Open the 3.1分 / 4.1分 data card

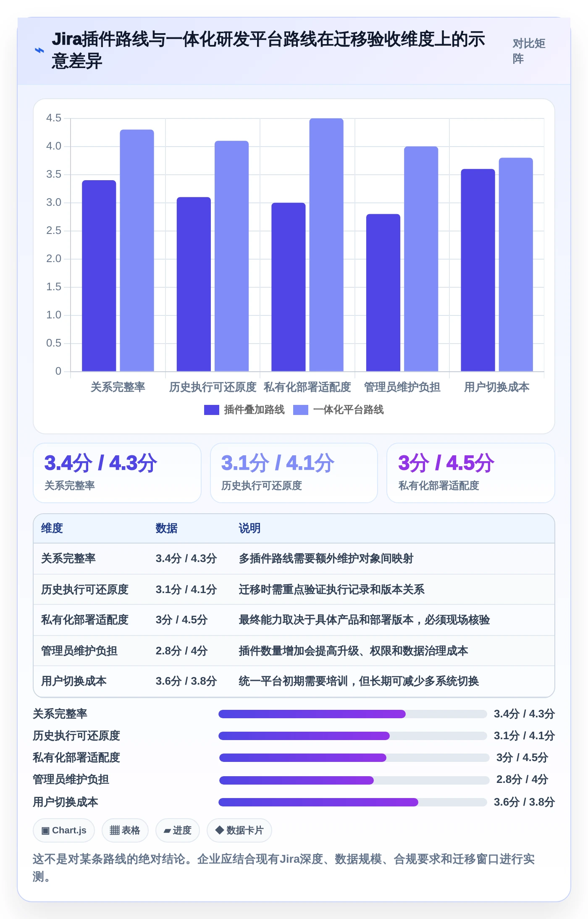click(x=294, y=473)
